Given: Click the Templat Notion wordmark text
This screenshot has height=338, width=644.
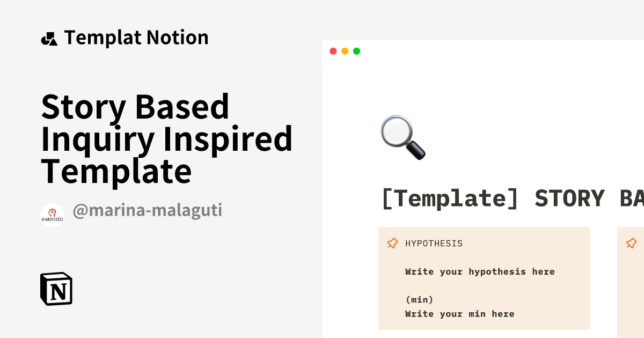Looking at the screenshot, I should [136, 38].
